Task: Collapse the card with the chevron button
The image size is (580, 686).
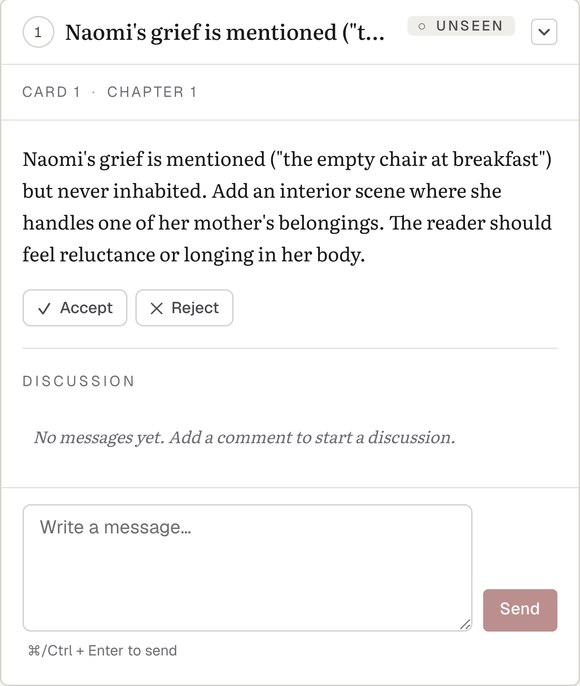Action: point(544,32)
